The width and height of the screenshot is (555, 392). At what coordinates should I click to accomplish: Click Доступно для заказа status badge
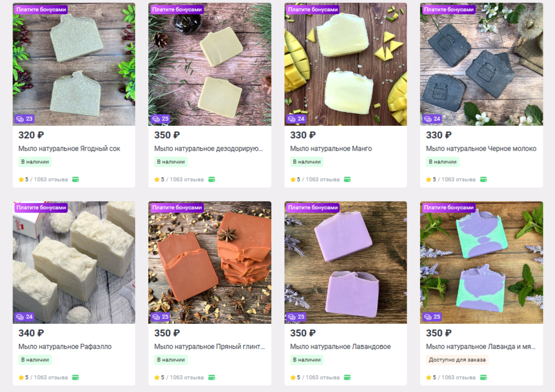click(457, 360)
